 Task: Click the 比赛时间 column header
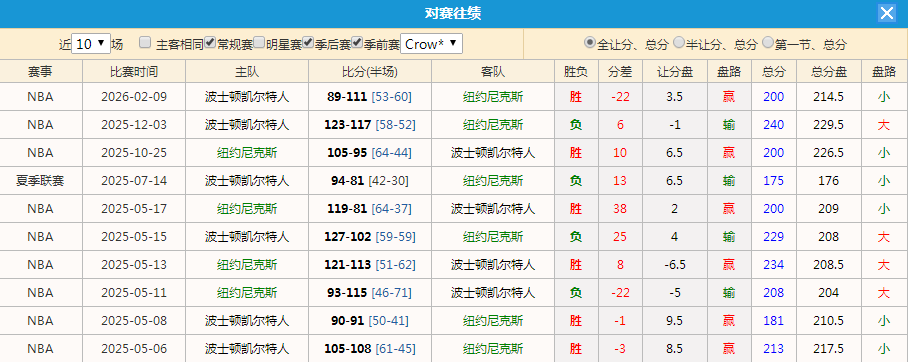tap(134, 71)
